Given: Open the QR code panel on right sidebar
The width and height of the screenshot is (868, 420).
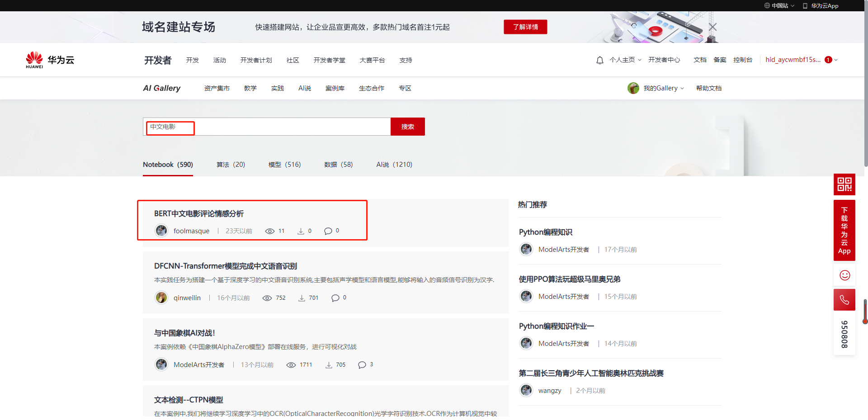Looking at the screenshot, I should [844, 184].
